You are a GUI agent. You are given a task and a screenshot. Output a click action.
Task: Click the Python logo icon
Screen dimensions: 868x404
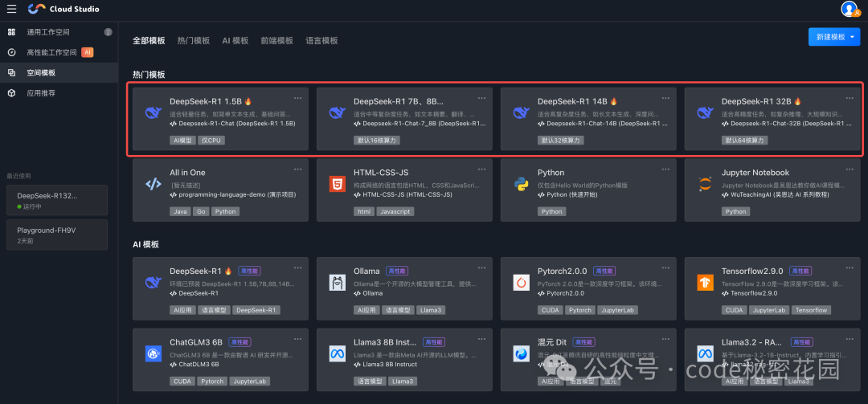coord(520,184)
